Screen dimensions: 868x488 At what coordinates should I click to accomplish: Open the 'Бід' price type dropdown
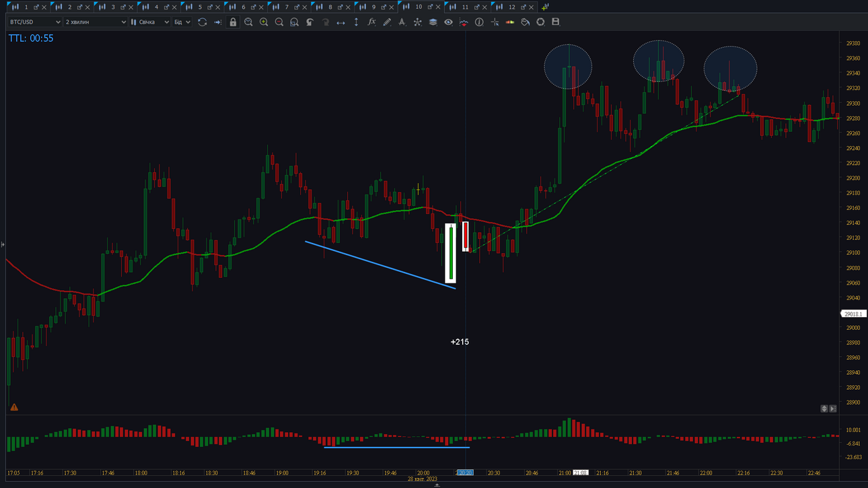tap(182, 22)
